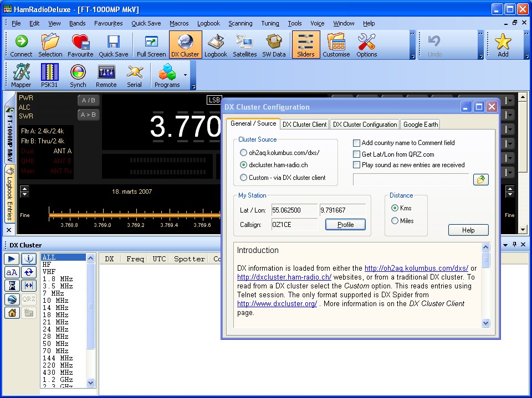This screenshot has height=398, width=532.
Task: Select dxcluster.ham-radio.ch cluster source
Action: [244, 165]
